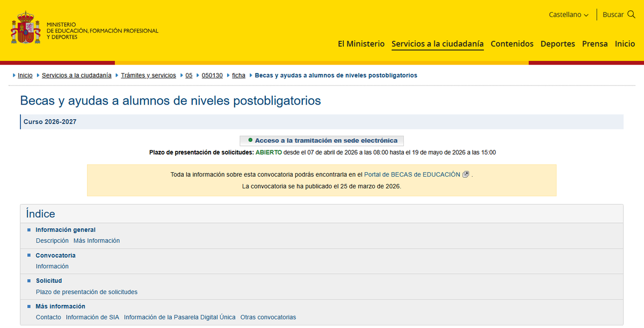Click the Servicios a la ciudadanía breadcrumb
Image resolution: width=644 pixels, height=328 pixels.
pos(76,76)
